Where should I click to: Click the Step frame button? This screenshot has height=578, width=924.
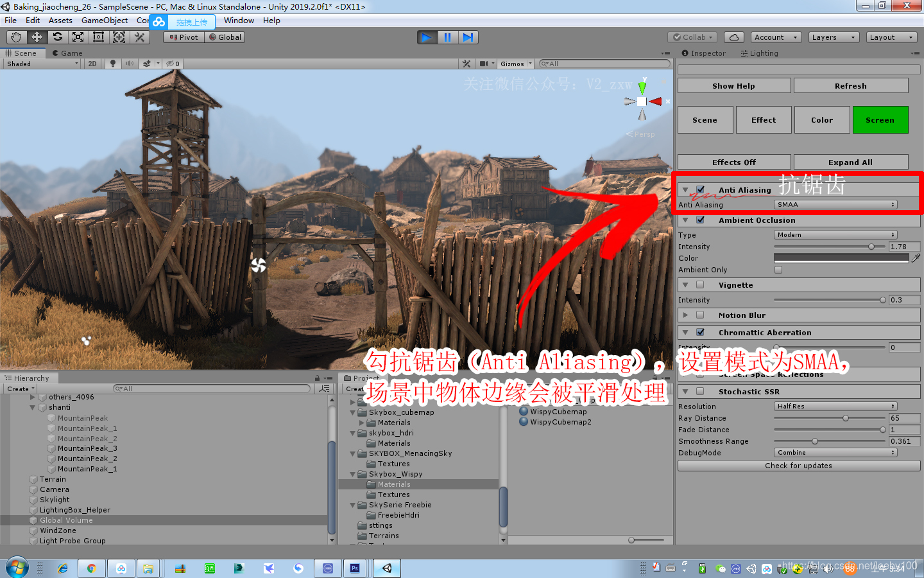point(468,37)
